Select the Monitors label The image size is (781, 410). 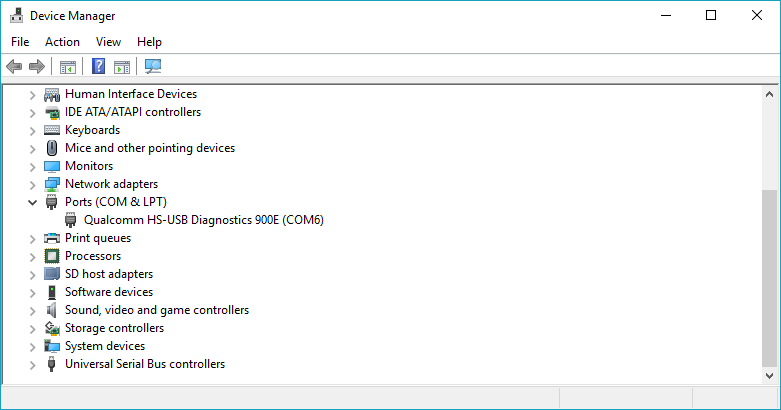coord(89,166)
